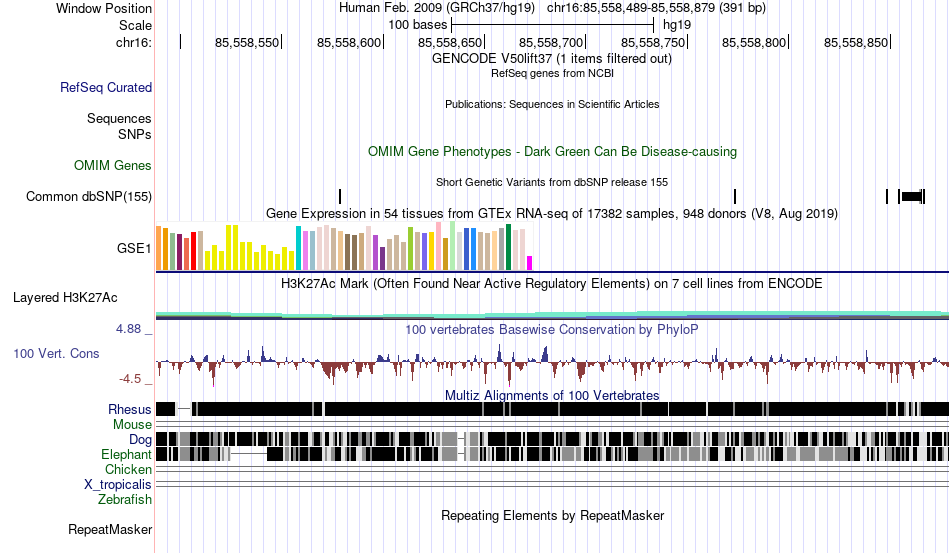Click the Dog alignment block row
950x553 pixels.
coord(552,439)
